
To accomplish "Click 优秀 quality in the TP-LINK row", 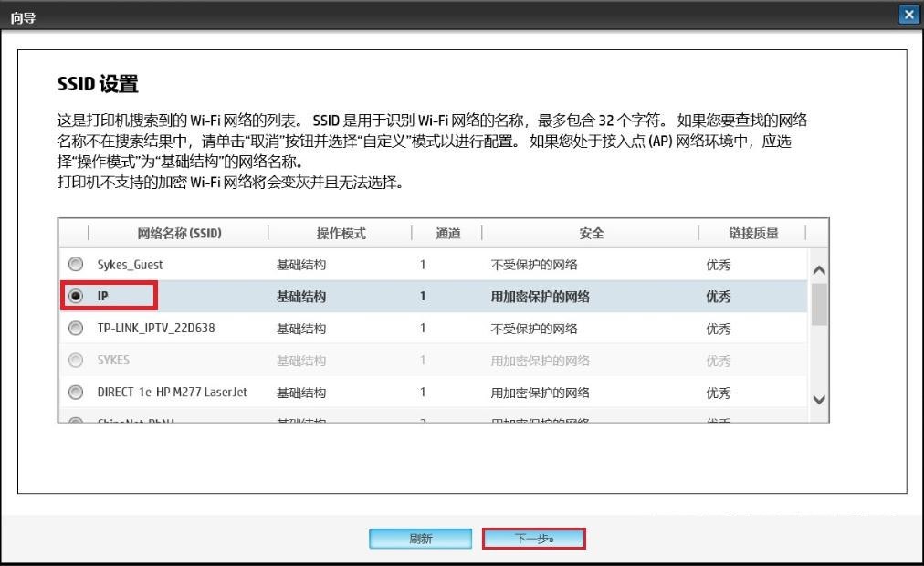I will click(718, 328).
